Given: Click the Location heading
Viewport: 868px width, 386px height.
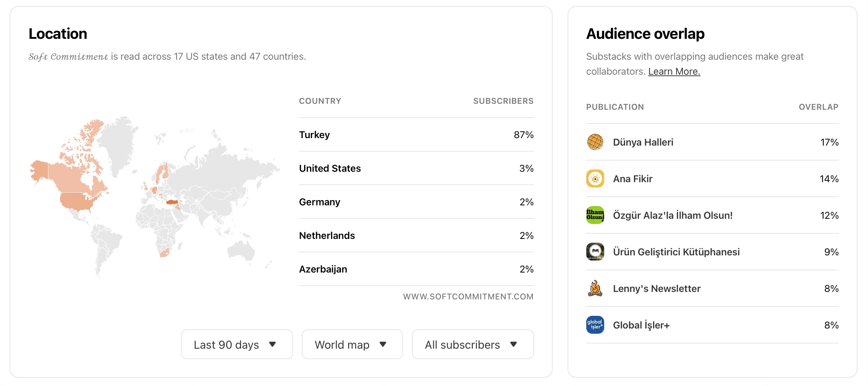Looking at the screenshot, I should (58, 34).
